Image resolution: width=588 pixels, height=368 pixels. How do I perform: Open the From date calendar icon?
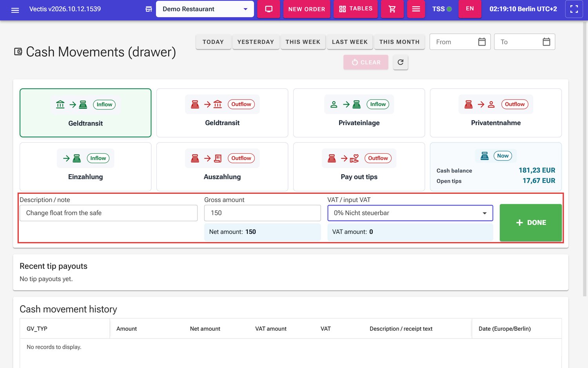[482, 42]
